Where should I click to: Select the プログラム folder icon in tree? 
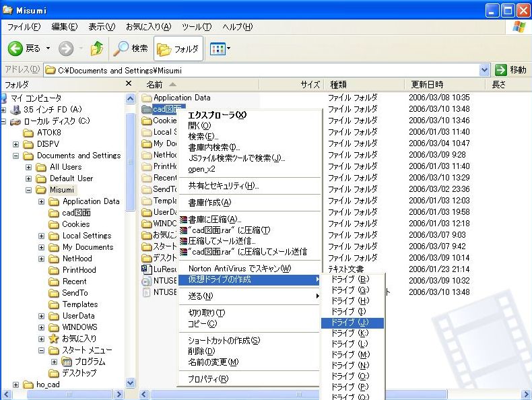67,362
